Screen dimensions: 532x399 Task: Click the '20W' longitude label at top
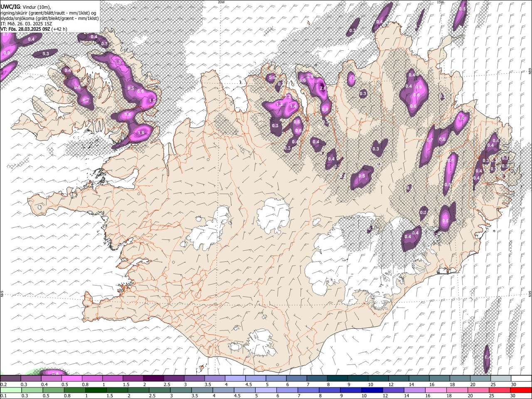pos(221,2)
